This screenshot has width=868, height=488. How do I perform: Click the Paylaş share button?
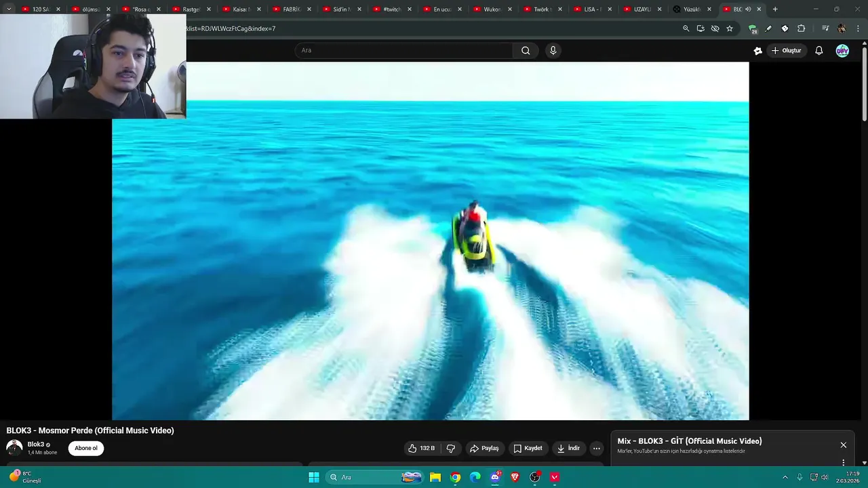click(485, 448)
